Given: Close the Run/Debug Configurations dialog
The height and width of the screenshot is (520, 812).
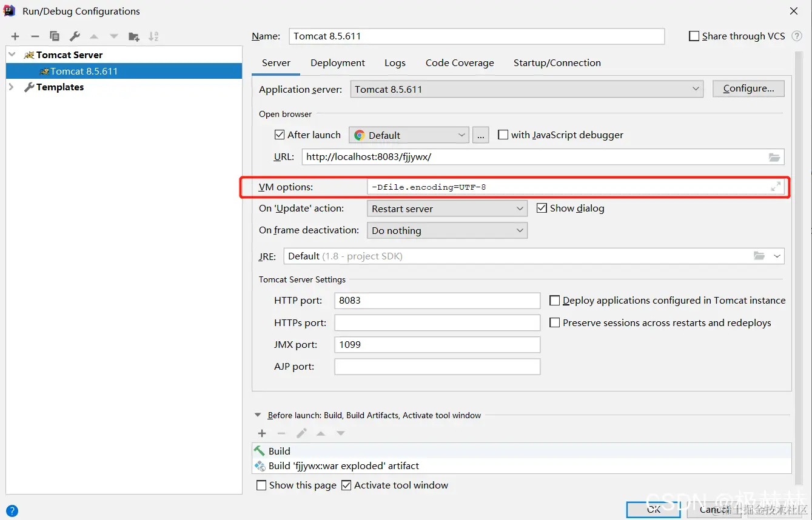Looking at the screenshot, I should tap(793, 11).
